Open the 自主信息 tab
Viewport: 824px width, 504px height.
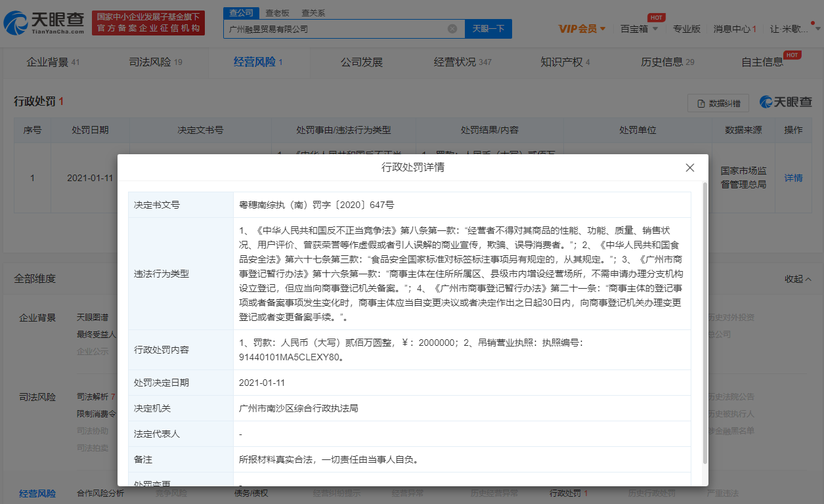click(x=762, y=62)
